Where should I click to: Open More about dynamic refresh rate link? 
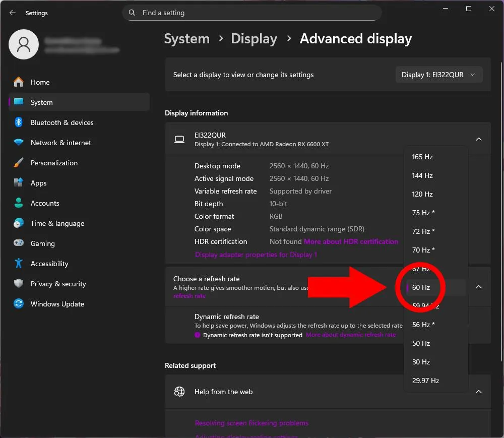[351, 335]
